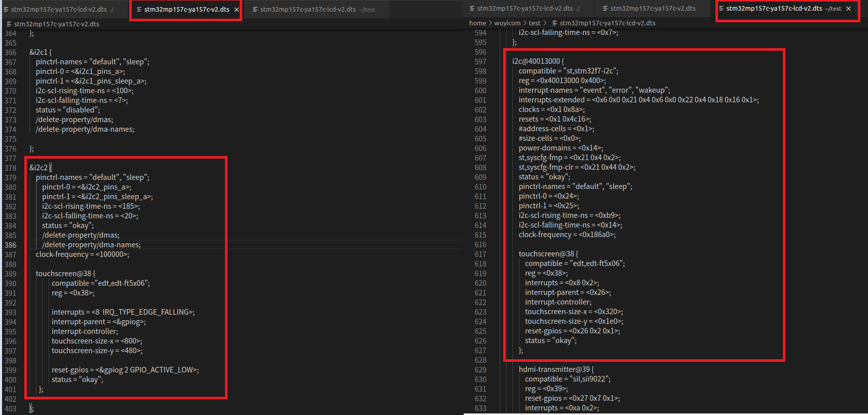Viewport: 868px width, 415px height.
Task: Click 'status = "disabled";' line
Action: pyautogui.click(x=68, y=110)
